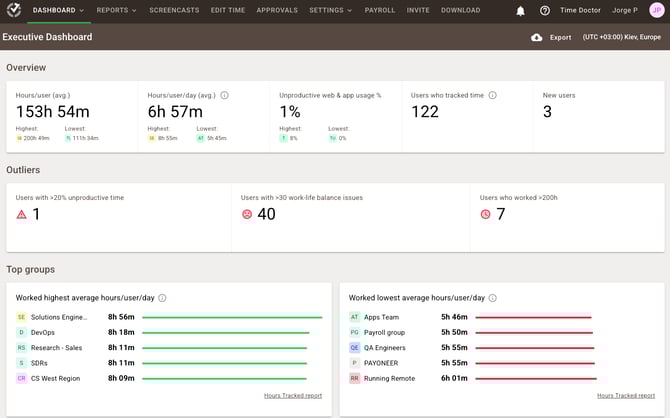Screen dimensions: 670x418
Task: Open Hours Tracked report link in highest groups
Action: tap(293, 395)
